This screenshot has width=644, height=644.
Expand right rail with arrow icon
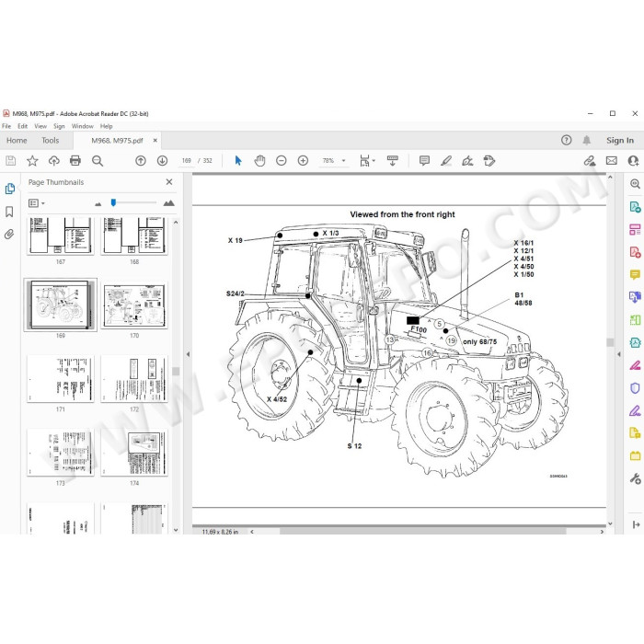tap(636, 524)
